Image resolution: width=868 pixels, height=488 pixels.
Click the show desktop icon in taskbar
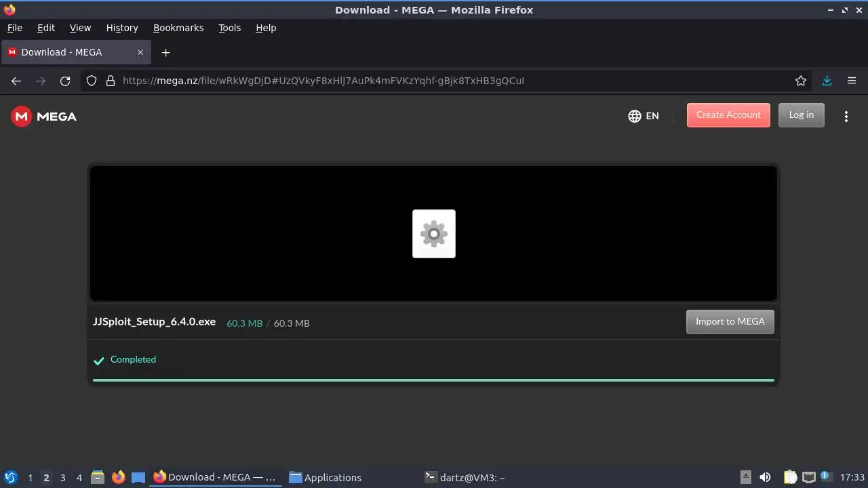(138, 477)
